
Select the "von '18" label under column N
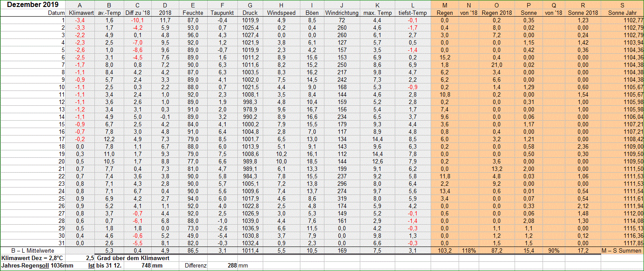[x=469, y=13]
